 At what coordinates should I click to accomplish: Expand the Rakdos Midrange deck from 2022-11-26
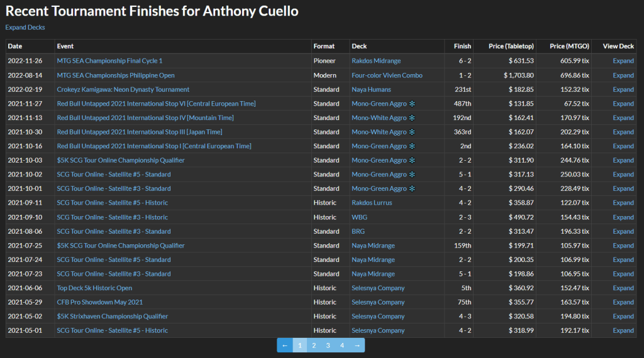click(x=623, y=61)
